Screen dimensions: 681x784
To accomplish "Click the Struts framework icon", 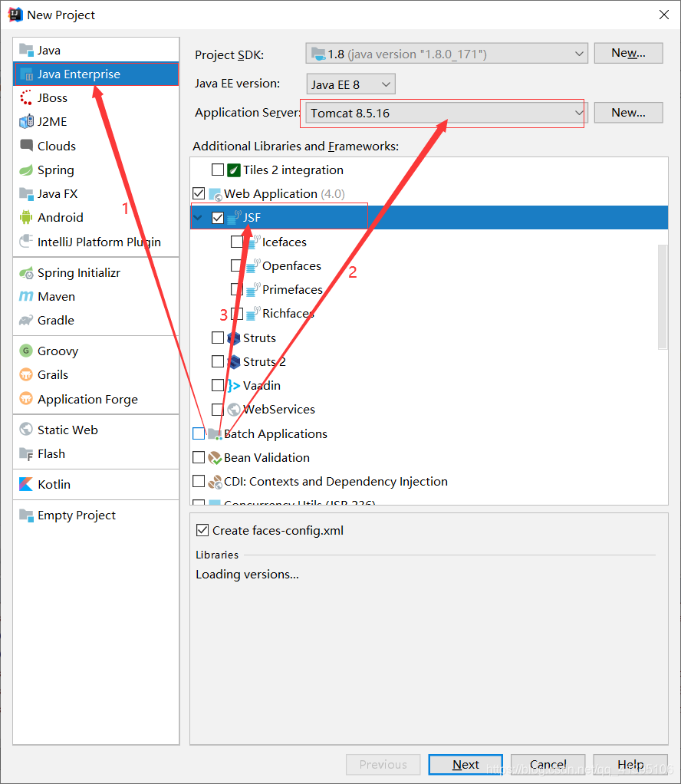I will (x=234, y=338).
